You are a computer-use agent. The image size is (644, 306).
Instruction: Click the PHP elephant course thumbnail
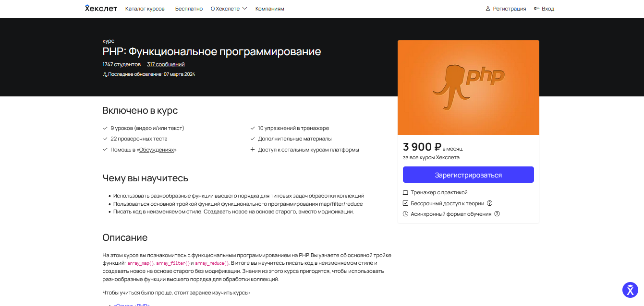pyautogui.click(x=468, y=87)
